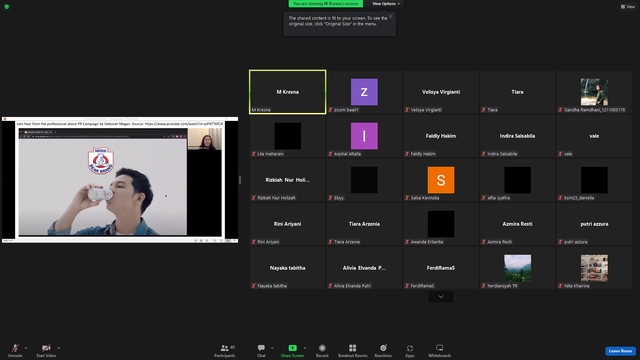This screenshot has width=640, height=360.
Task: Click the viewing M Kresna's screen banner
Action: [x=326, y=4]
